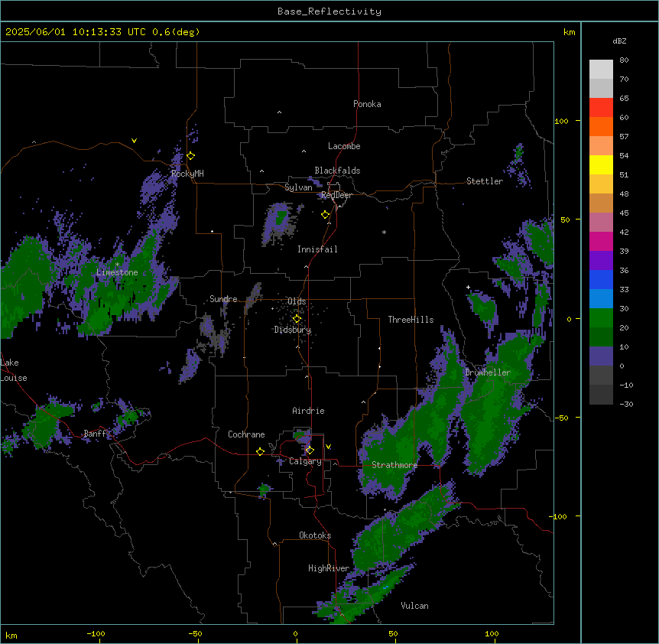The image size is (659, 644).
Task: Click the Sylvan label on the map
Action: (x=298, y=187)
